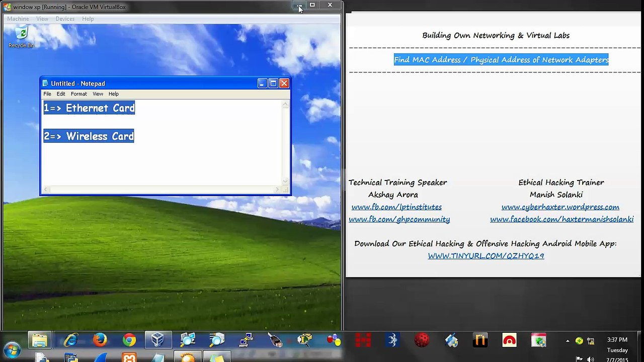Close the Untitled - Notepad window

coord(284,83)
